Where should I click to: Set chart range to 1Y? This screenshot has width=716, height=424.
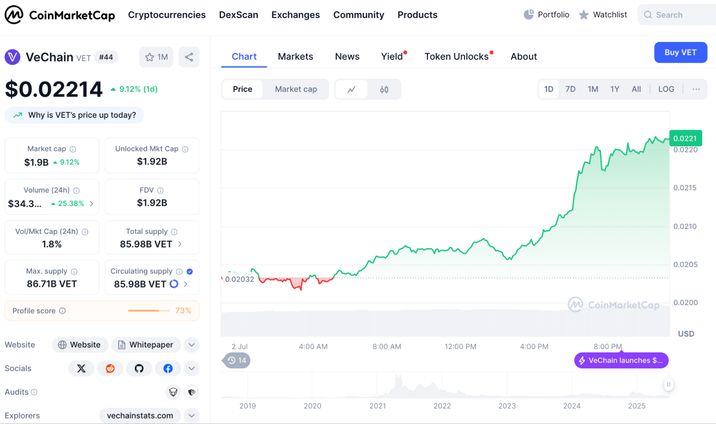click(x=615, y=89)
